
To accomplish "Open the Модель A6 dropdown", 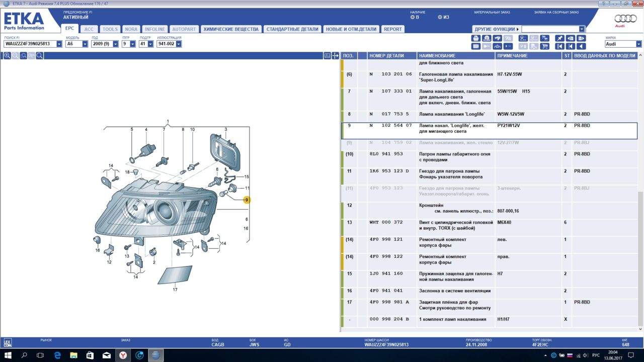I will coord(85,44).
